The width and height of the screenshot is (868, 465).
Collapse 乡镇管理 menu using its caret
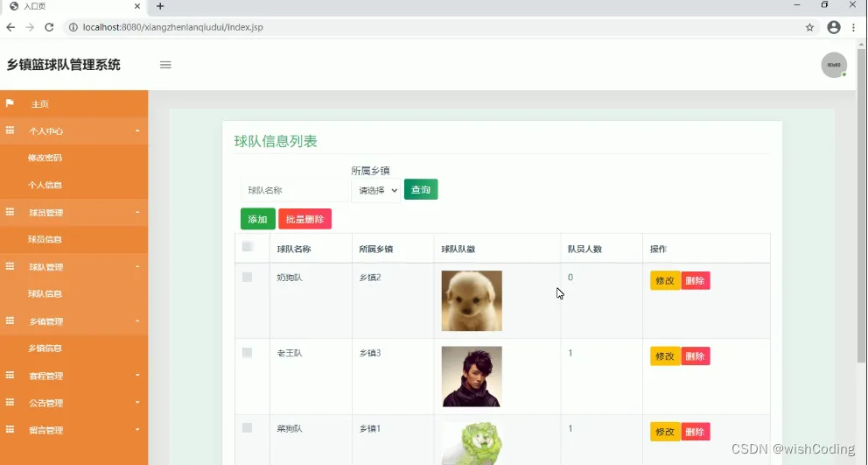coord(137,321)
